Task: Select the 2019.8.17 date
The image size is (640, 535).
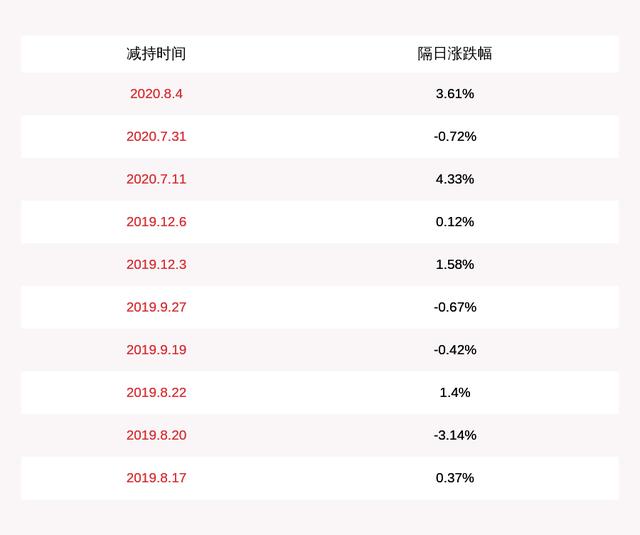Action: 156,478
